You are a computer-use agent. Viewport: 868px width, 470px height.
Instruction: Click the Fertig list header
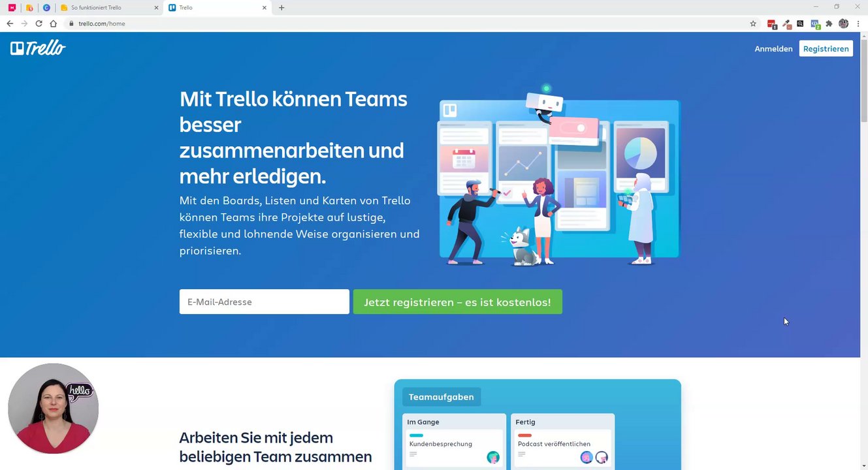pyautogui.click(x=525, y=422)
